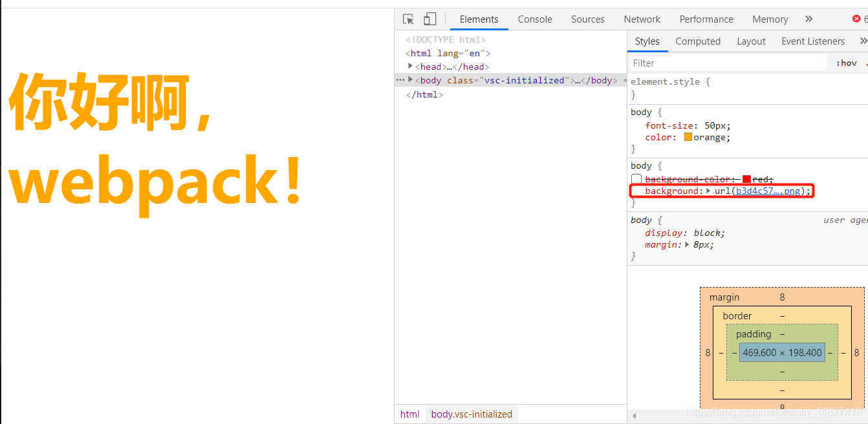Open the Performance tab
868x424 pixels.
[x=706, y=19]
